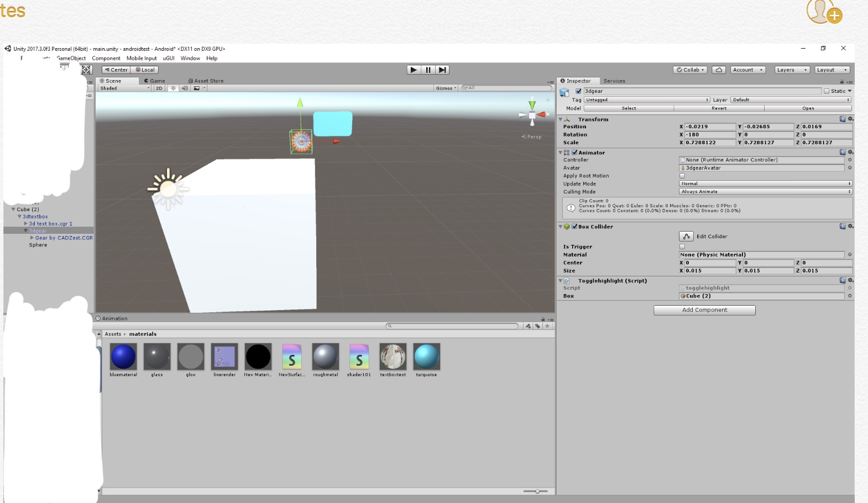Check the Is Trigger checkbox
The height and width of the screenshot is (503, 868).
(x=682, y=247)
